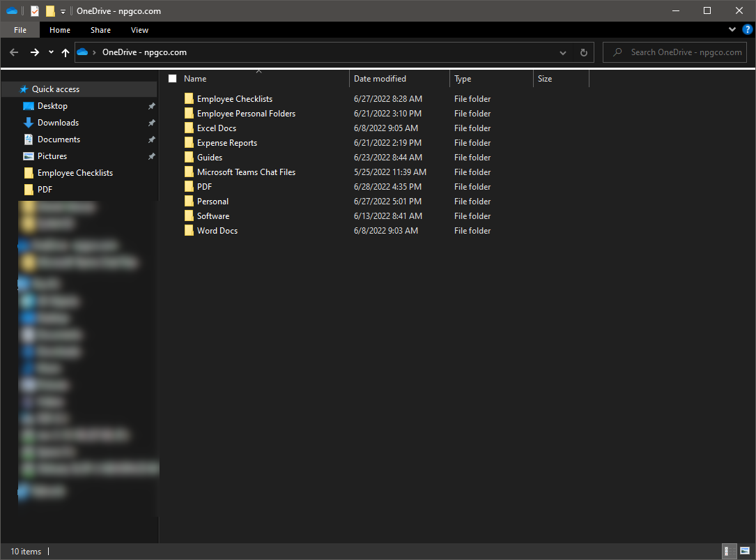
Task: Click the OneDrive cloud icon in title bar
Action: pos(12,10)
